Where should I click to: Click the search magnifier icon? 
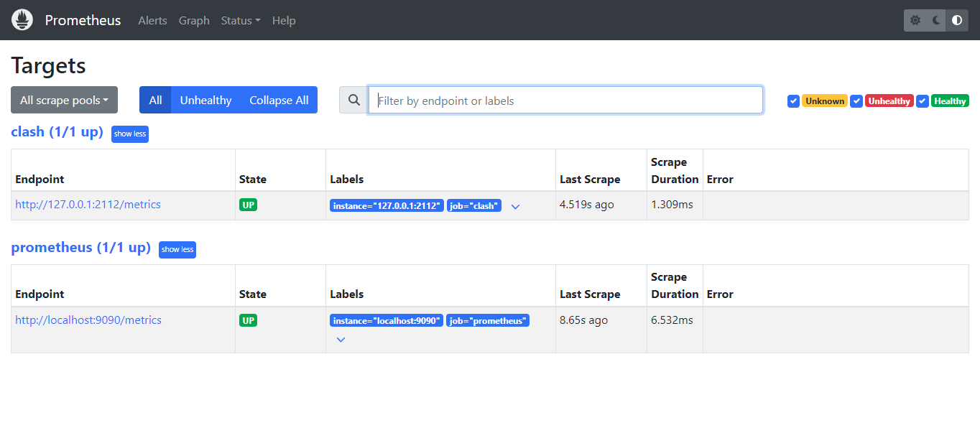353,101
